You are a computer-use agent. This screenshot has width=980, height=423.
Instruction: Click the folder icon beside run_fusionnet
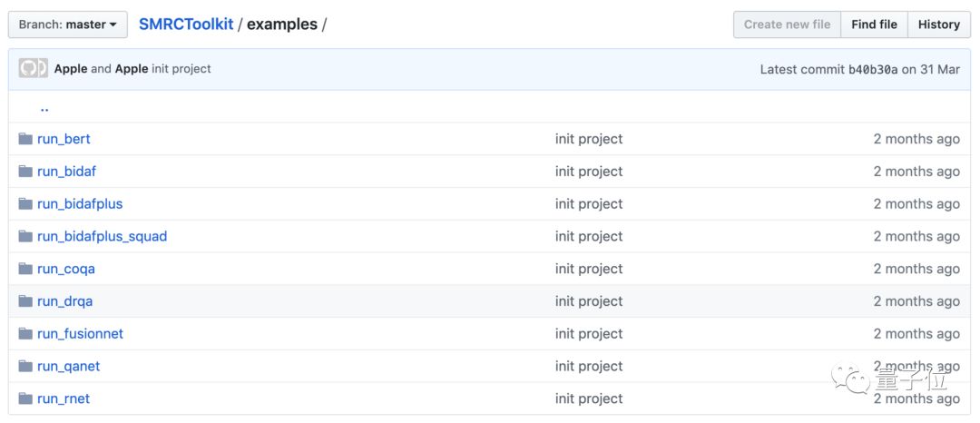25,334
